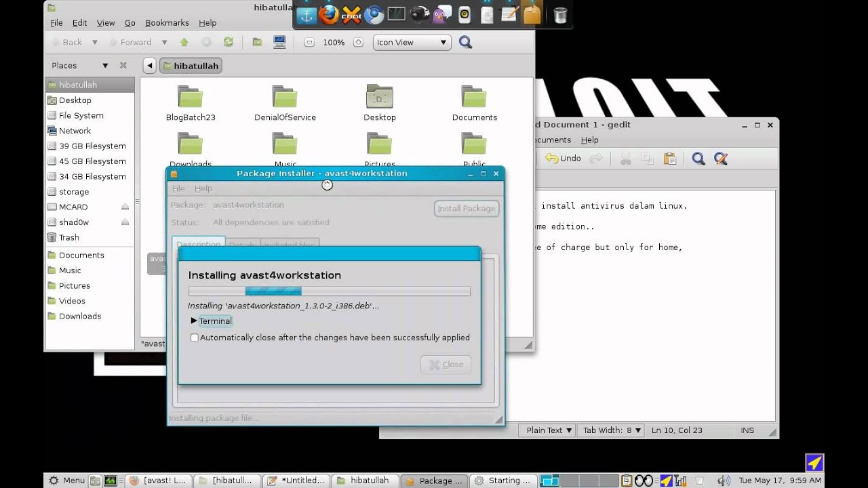Open the webcam app in the dock
The height and width of the screenshot is (488, 868).
click(419, 14)
